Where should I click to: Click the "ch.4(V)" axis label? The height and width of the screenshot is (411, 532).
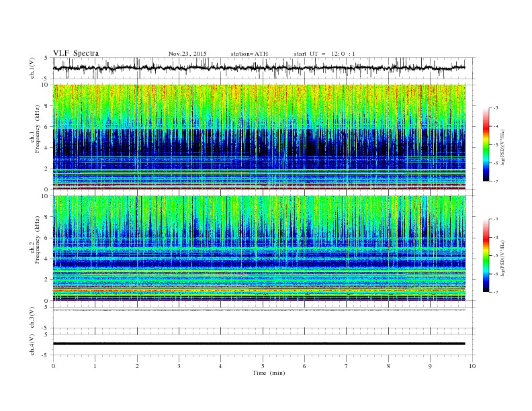pos(32,345)
